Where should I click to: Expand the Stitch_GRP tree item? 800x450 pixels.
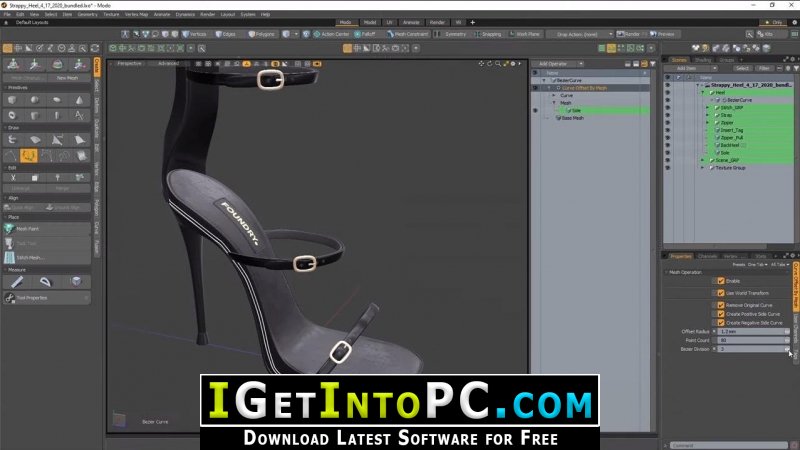[707, 108]
